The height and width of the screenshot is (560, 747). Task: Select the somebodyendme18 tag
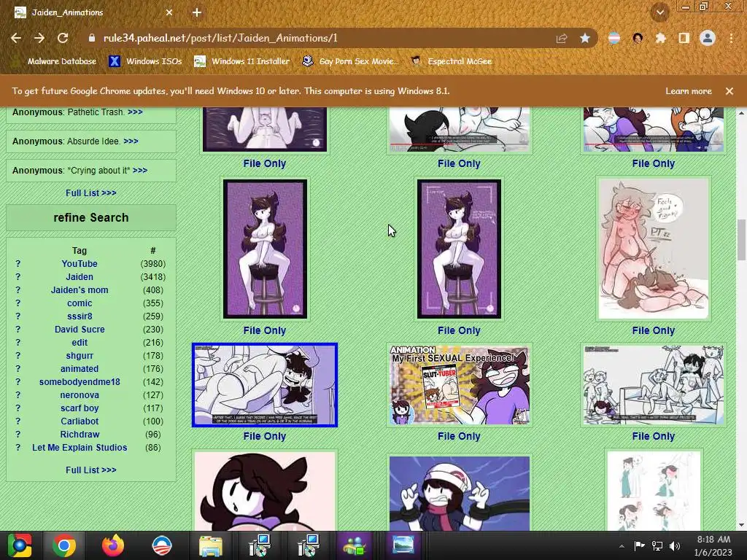(80, 382)
